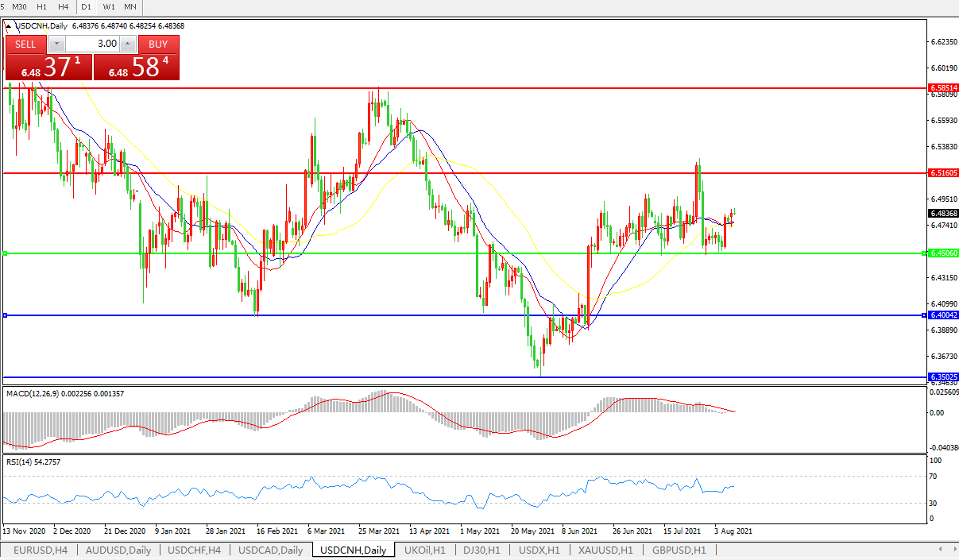Viewport: 959px width, 560px height.
Task: Select W1 weekly timeframe
Action: tap(109, 6)
